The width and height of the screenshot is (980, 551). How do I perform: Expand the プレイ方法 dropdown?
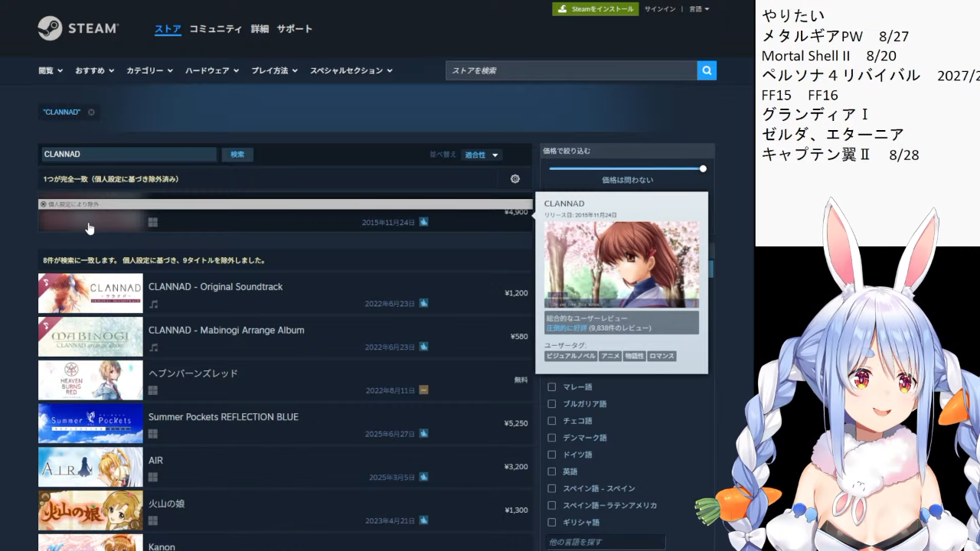(274, 70)
